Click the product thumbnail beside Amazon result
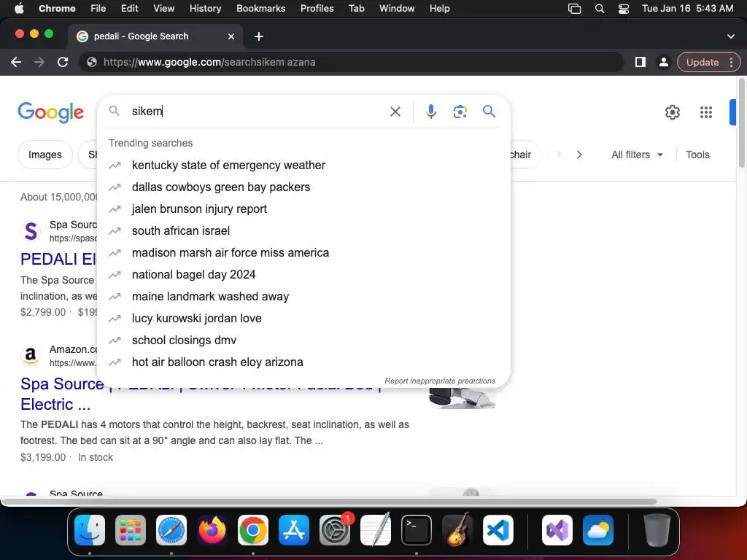Viewport: 747px width, 560px height. coord(462,398)
